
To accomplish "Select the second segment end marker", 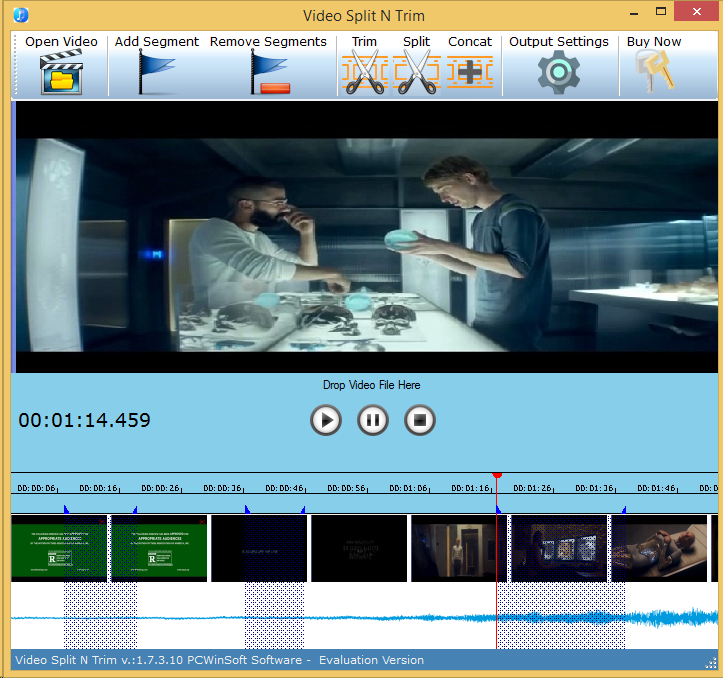I will 303,509.
